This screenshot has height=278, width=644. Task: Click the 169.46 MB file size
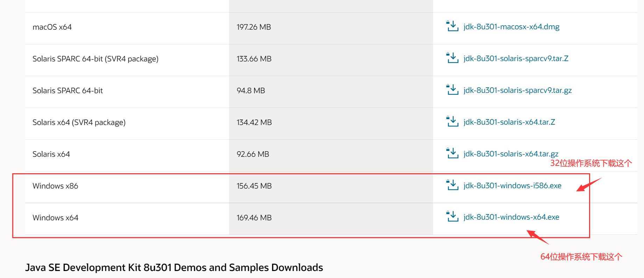click(254, 218)
